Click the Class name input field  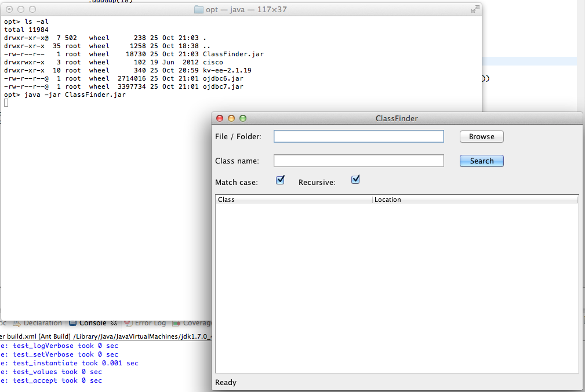(358, 161)
